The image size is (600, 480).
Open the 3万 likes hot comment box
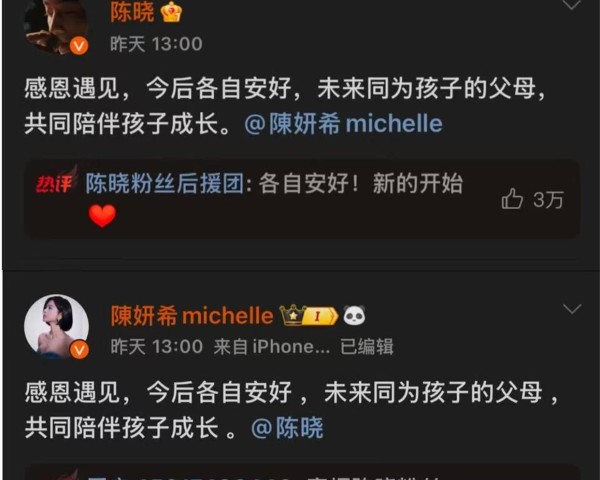click(x=302, y=199)
